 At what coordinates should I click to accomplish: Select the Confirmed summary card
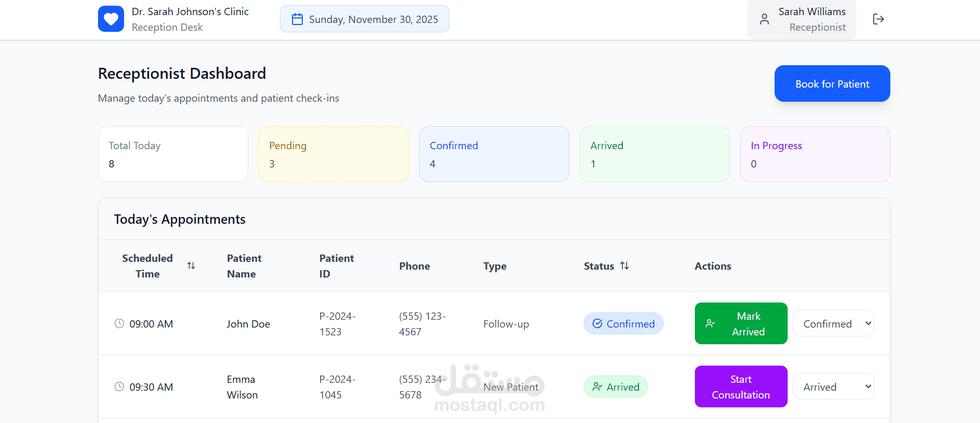(494, 154)
